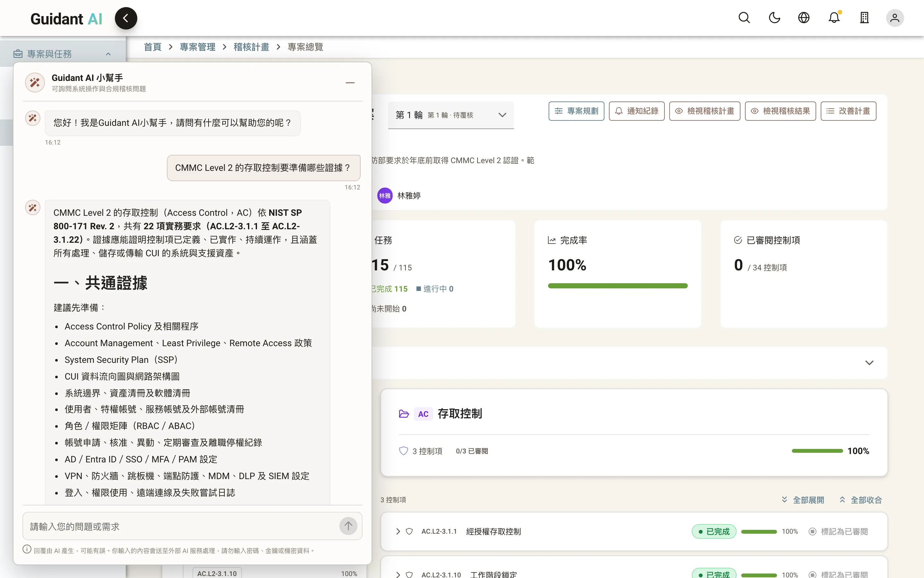This screenshot has height=578, width=924.
Task: Click the 專案與任務 briefcase icon in the sidebar
Action: 18,54
